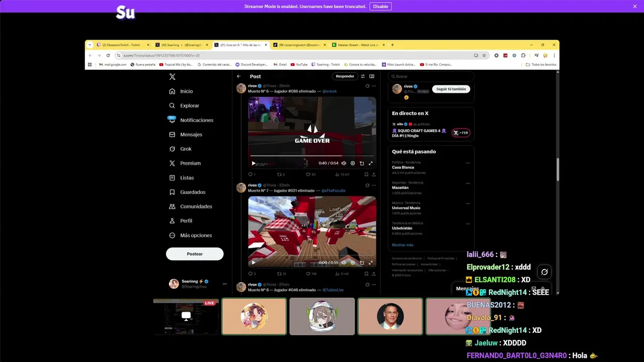Open the @orslok mention link
Viewport: 644px width, 362px height.
point(330,92)
